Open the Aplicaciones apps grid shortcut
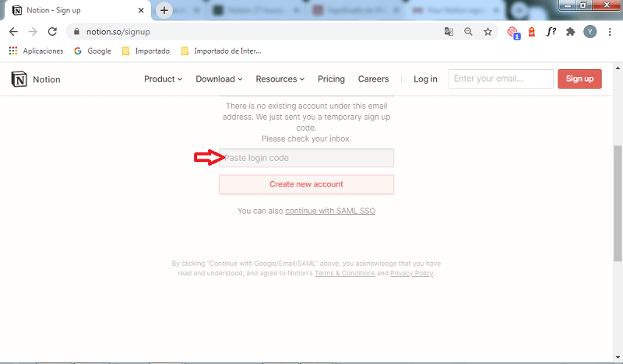Screen dimensions: 623x364 pos(36,51)
